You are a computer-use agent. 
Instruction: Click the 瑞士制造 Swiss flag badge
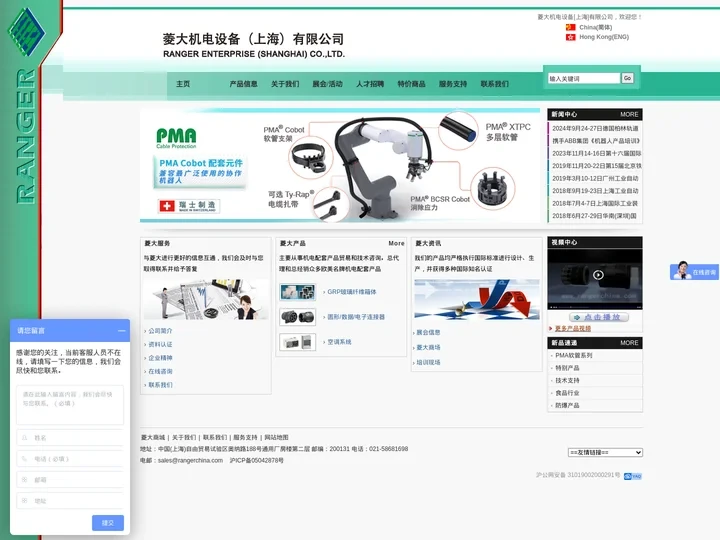pyautogui.click(x=189, y=206)
